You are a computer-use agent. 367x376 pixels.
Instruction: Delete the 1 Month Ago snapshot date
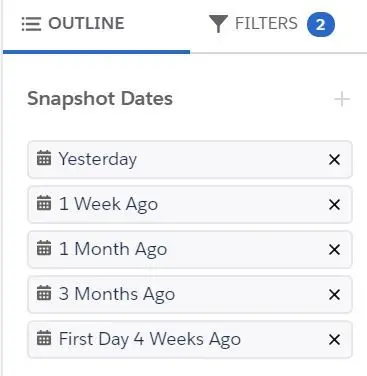tap(334, 250)
